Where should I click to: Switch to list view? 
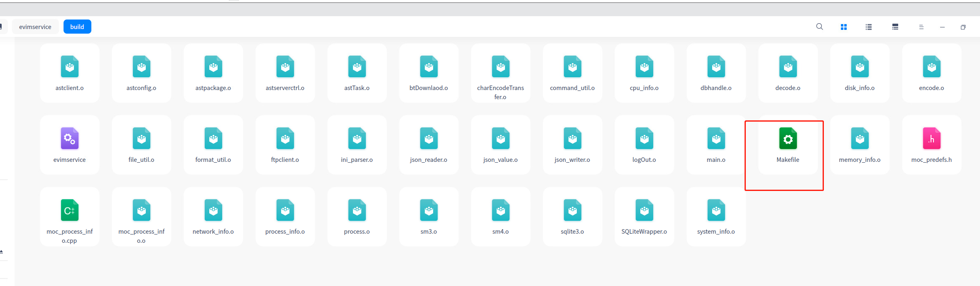coord(869,27)
